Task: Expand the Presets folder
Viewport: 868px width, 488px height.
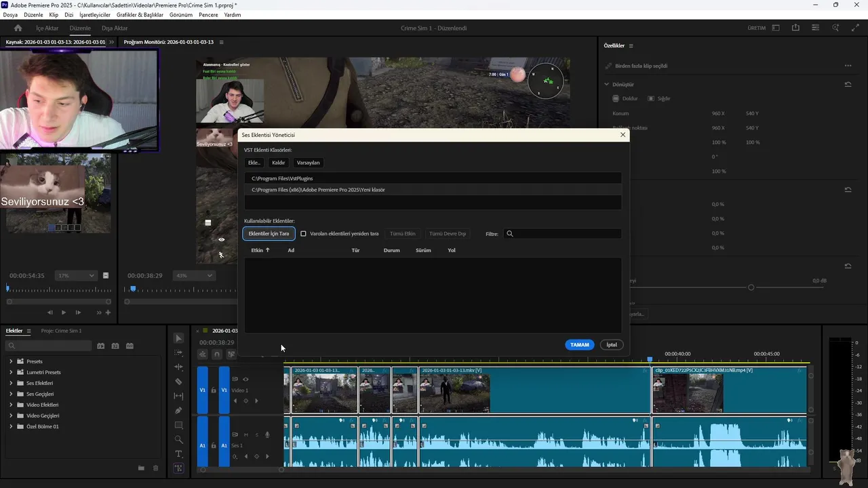Action: tap(11, 361)
